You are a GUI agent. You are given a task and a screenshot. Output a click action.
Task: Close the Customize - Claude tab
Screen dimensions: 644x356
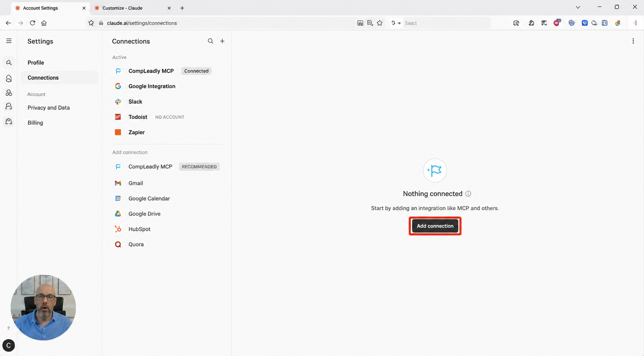pos(169,8)
